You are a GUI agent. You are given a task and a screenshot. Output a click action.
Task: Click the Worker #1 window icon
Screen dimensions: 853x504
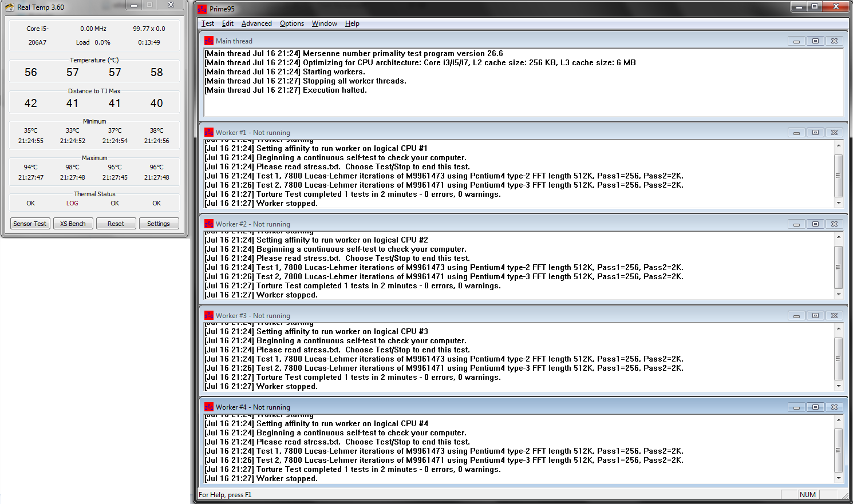pyautogui.click(x=209, y=132)
